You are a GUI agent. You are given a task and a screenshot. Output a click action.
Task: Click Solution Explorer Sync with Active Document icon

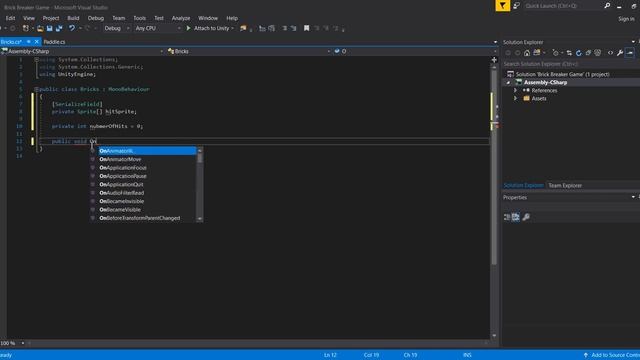(x=569, y=53)
